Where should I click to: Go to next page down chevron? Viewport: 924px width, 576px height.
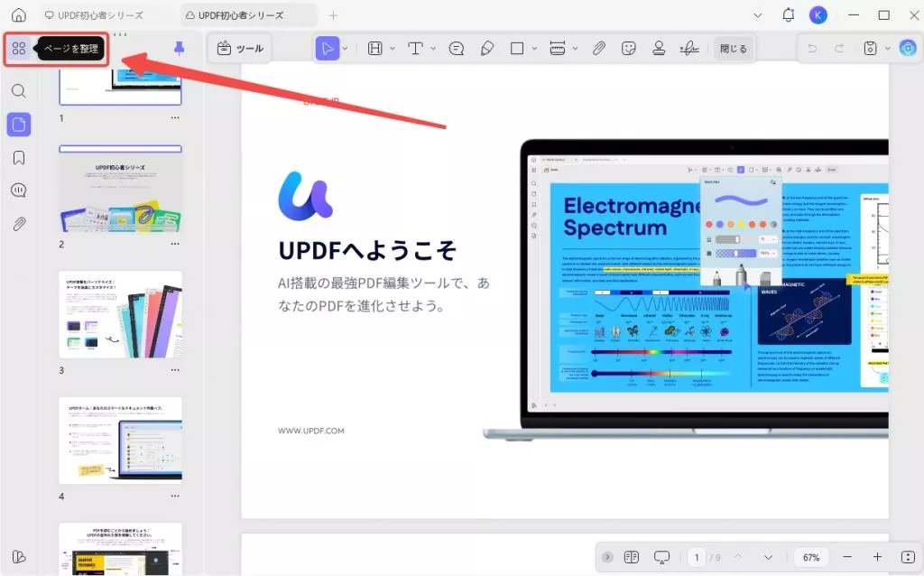[768, 557]
